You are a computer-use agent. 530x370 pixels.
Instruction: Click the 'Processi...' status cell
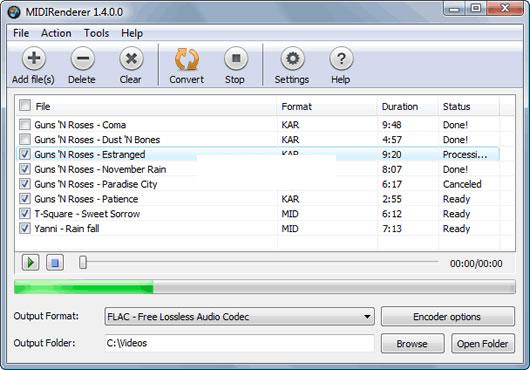465,154
